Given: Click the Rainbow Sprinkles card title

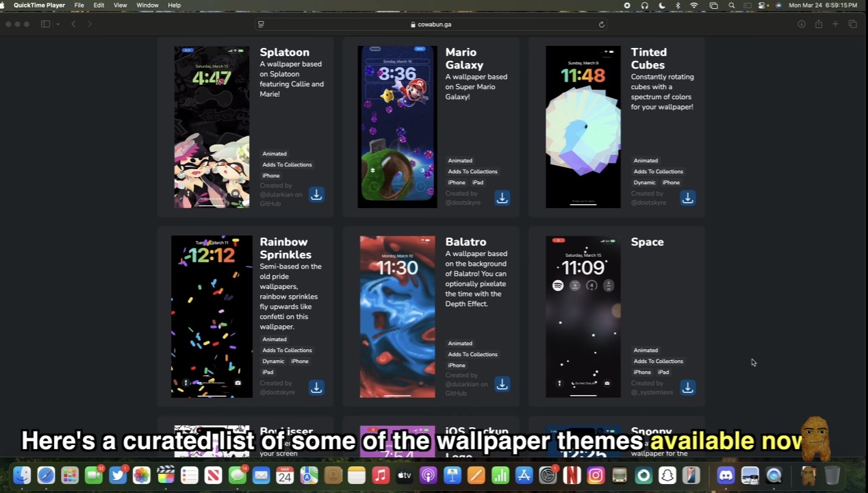Looking at the screenshot, I should 285,248.
